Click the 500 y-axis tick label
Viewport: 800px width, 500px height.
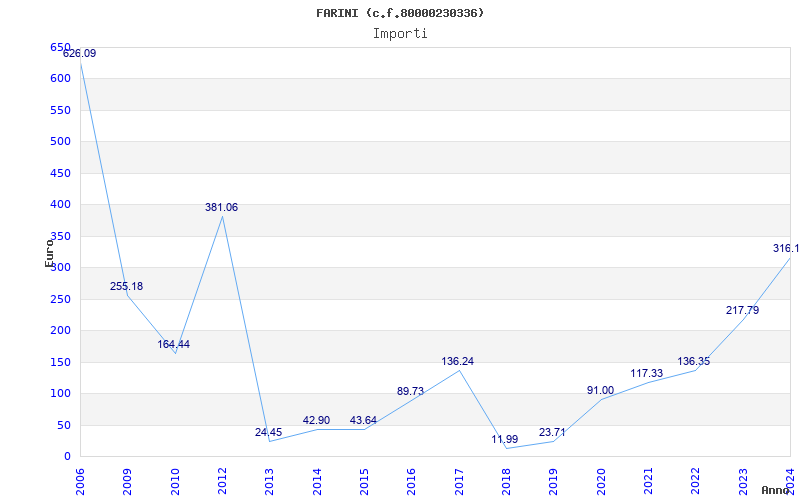60,141
